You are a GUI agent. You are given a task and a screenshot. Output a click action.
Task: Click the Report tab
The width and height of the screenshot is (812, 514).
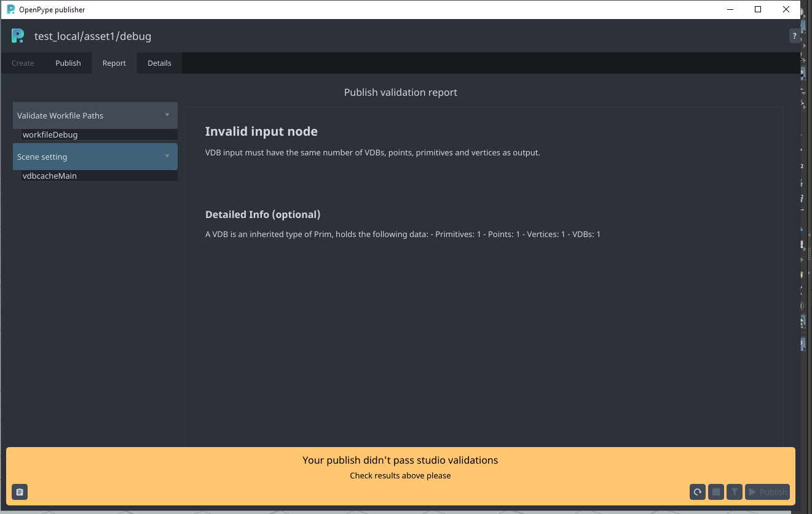tap(114, 63)
